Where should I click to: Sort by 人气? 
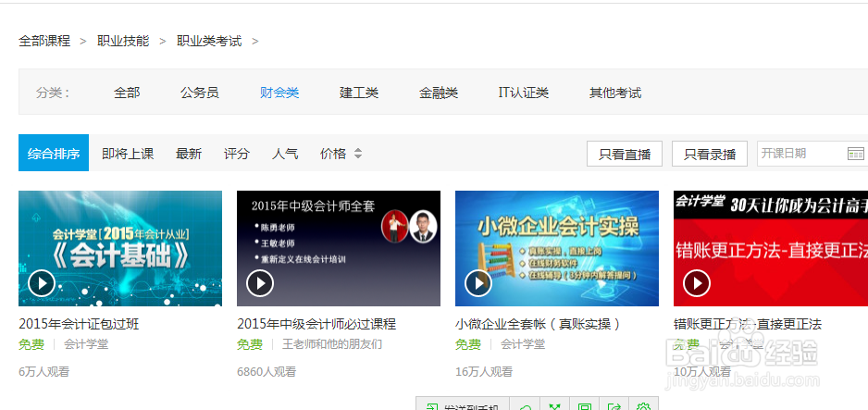(285, 154)
